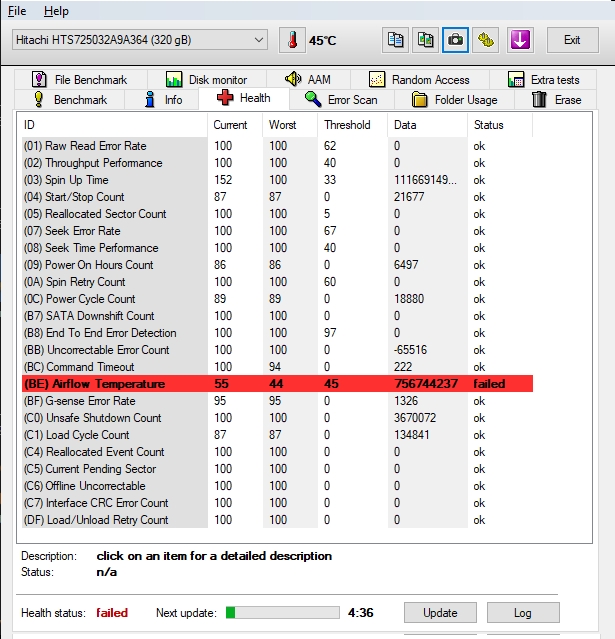Select the (08) Seek Time Performance row

pyautogui.click(x=277, y=248)
